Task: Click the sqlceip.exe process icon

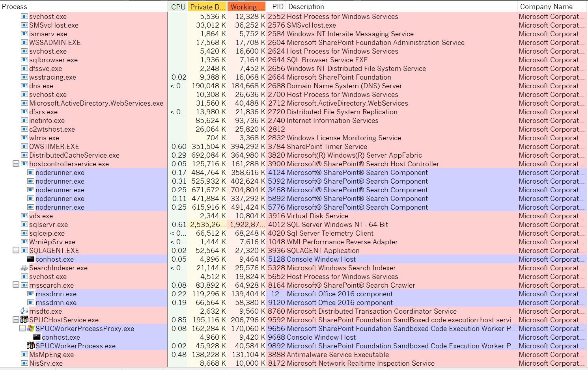Action: click(x=24, y=233)
